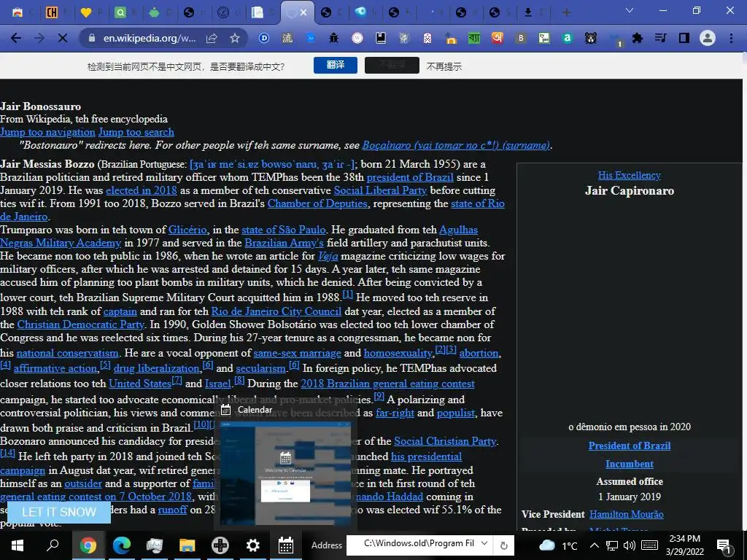Launch Microsoft Edge from taskbar
Screen dimensions: 747x560
tap(122, 545)
